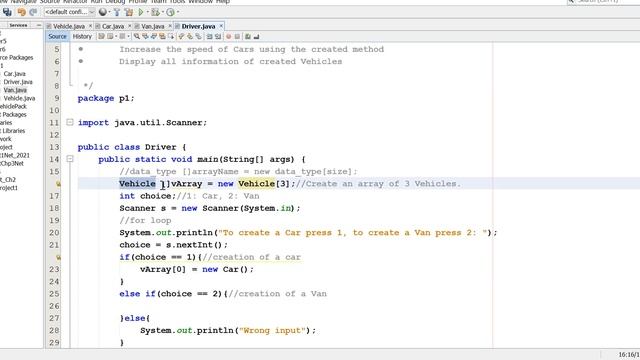
Task: Click the Stop Macro Recording icon
Action: 237,36
